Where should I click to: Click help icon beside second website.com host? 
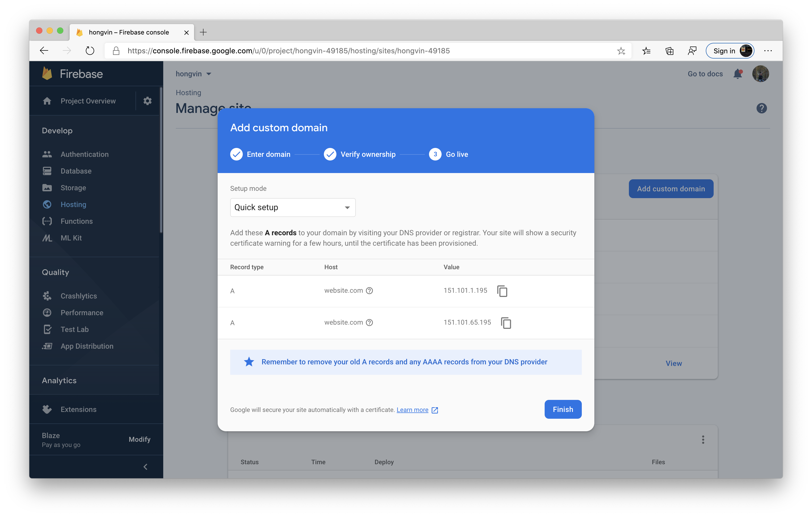[x=369, y=323]
